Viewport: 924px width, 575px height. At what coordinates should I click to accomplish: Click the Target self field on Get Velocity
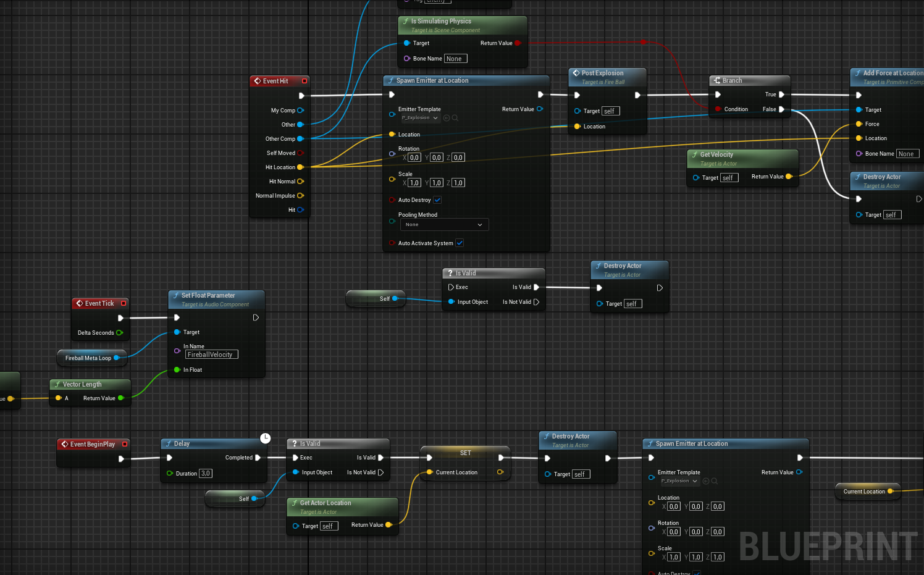pos(729,178)
